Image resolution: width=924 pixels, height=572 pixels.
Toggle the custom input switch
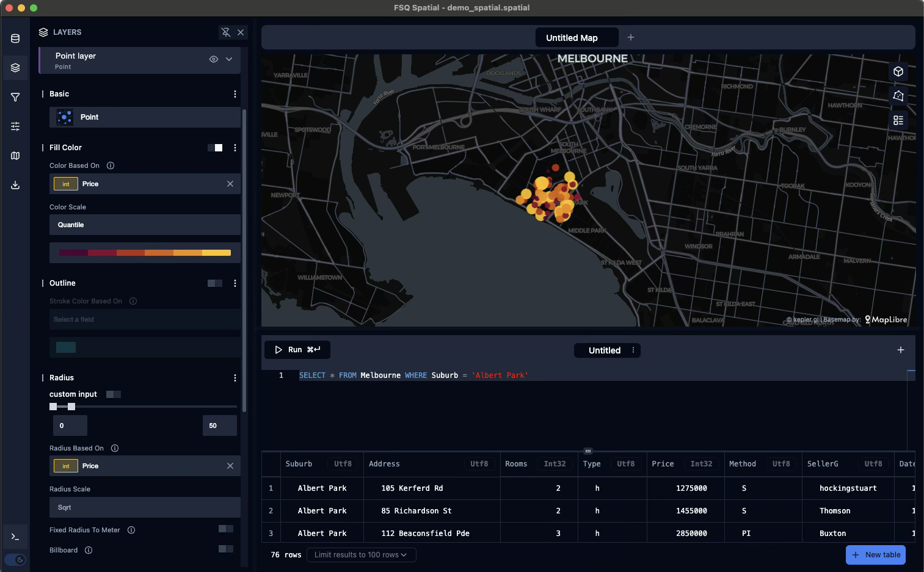[114, 394]
